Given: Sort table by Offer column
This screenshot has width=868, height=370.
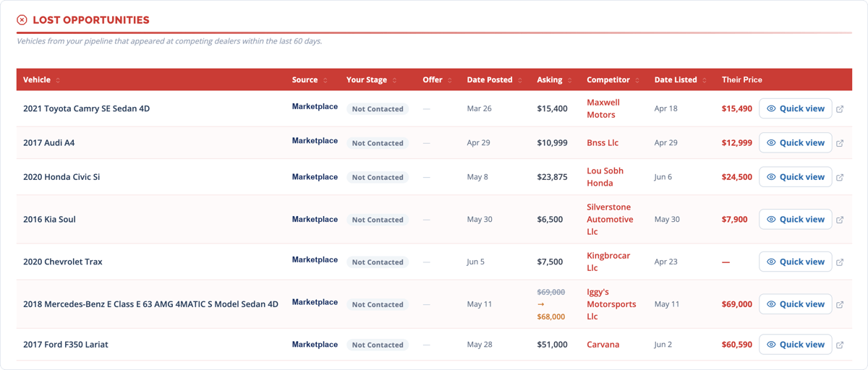Looking at the screenshot, I should [x=438, y=79].
